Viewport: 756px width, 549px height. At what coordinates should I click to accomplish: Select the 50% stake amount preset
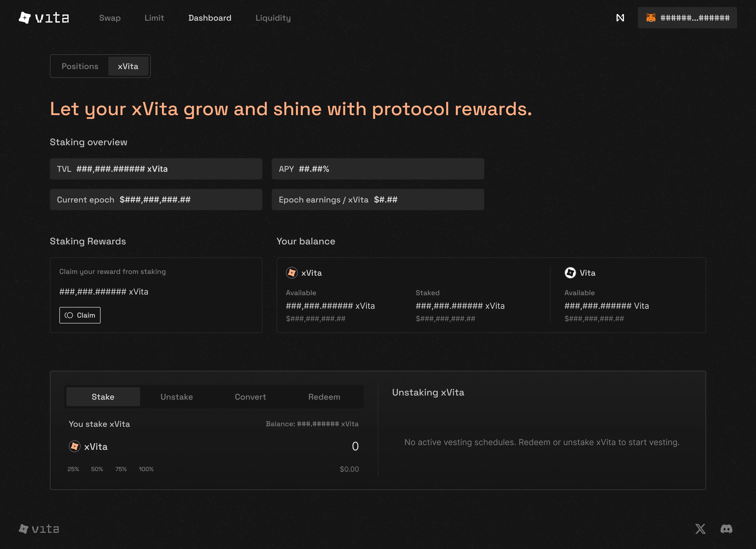coord(97,469)
